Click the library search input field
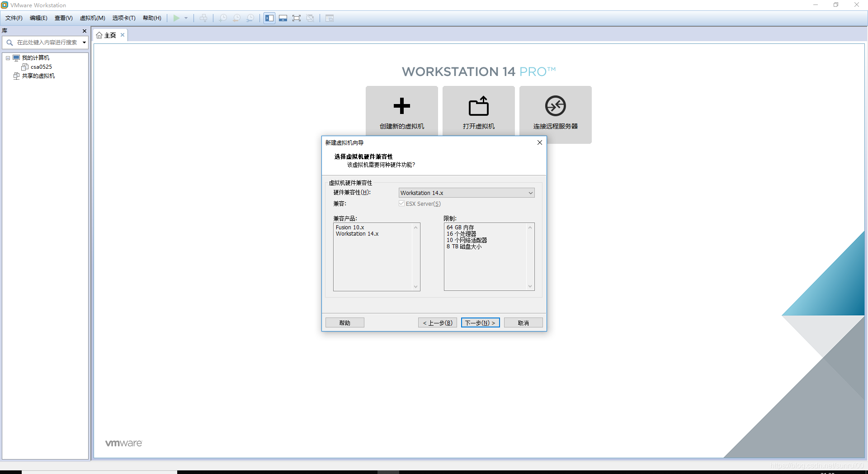This screenshot has height=474, width=868. (x=47, y=43)
